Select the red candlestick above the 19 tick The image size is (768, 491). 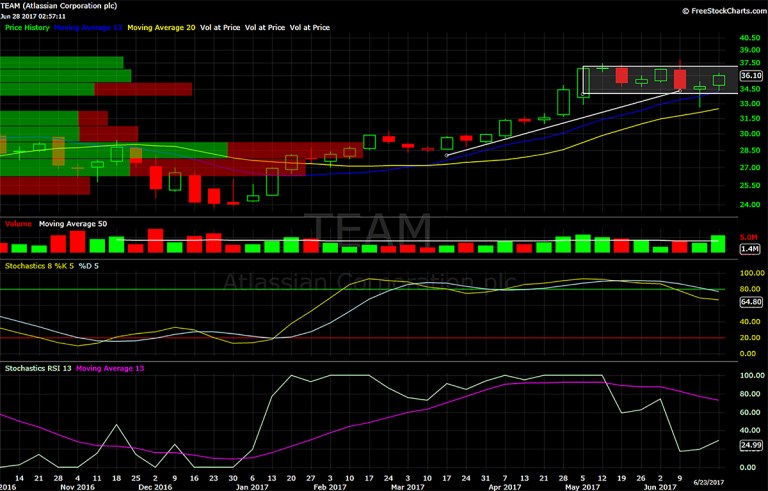(x=622, y=75)
